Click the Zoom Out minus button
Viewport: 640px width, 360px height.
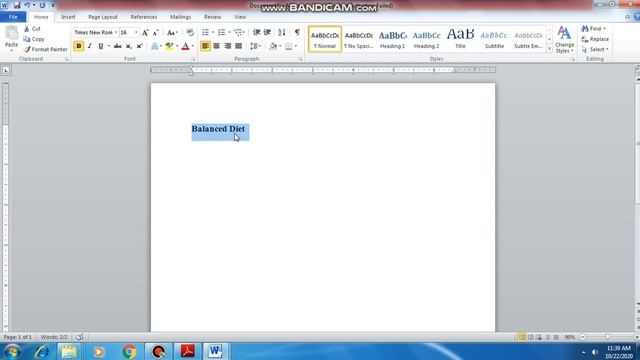[583, 337]
